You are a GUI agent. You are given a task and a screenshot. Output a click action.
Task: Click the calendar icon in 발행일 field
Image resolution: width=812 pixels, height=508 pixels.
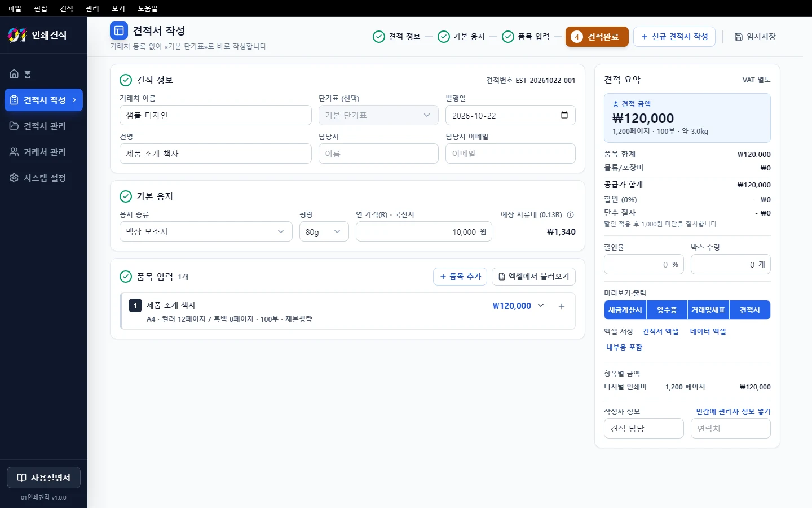coord(564,115)
